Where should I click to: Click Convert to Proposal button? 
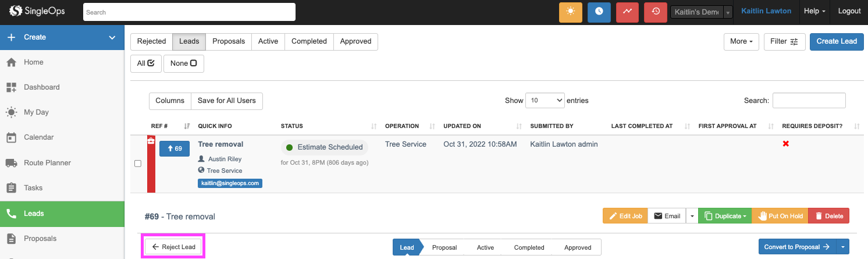(x=796, y=247)
